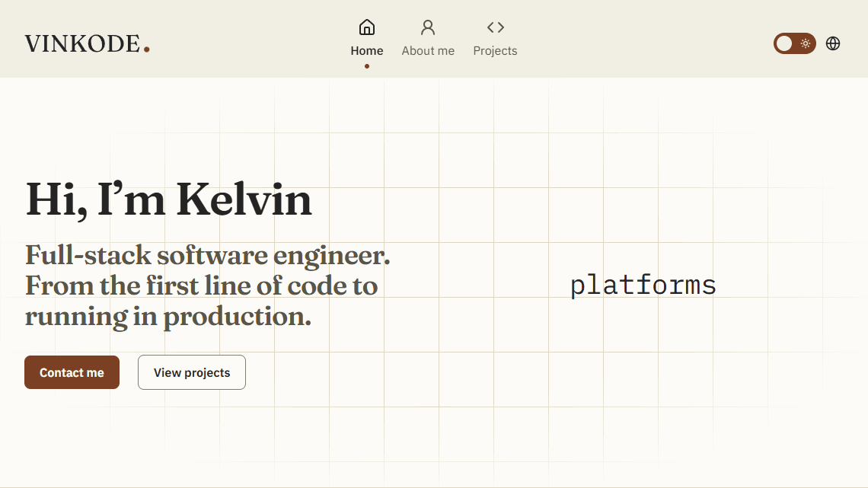
Task: Click "From the first line of code to" text
Action: (x=202, y=286)
